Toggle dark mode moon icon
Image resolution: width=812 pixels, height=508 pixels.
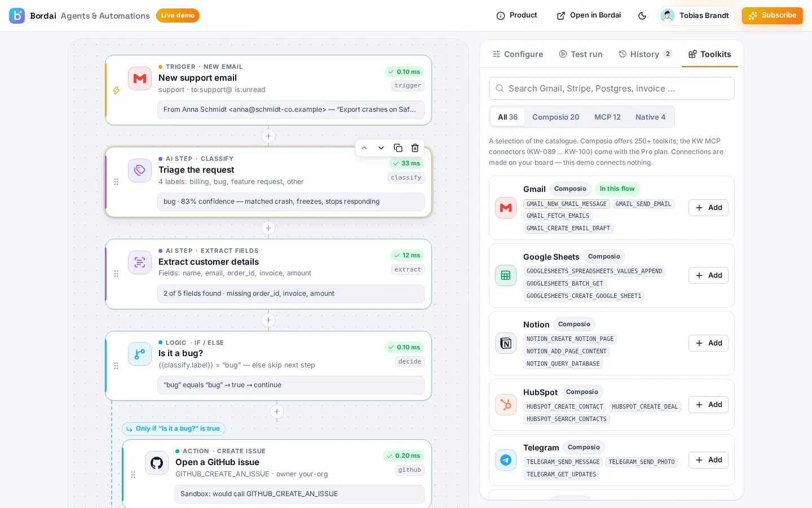pyautogui.click(x=642, y=16)
